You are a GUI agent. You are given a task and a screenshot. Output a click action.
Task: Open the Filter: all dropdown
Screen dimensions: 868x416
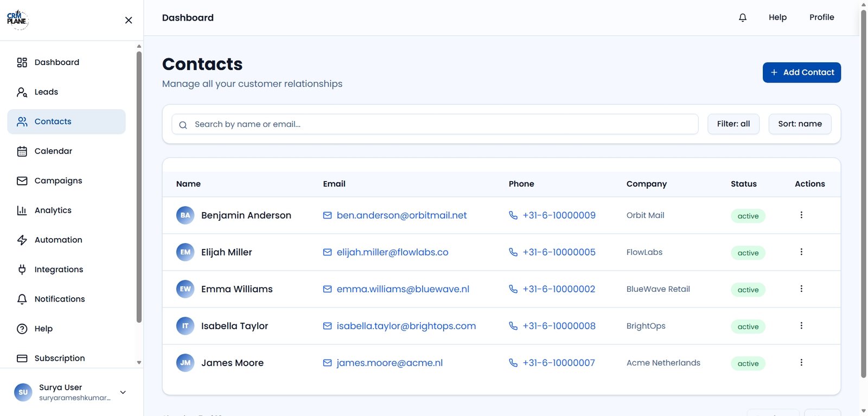(x=733, y=124)
